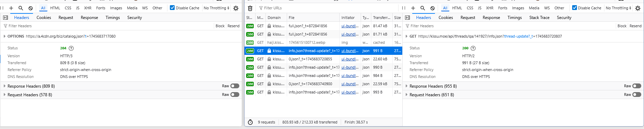644x129 pixels.
Task: Toggle Raw for Request Headers (651 B)
Action: [637, 95]
